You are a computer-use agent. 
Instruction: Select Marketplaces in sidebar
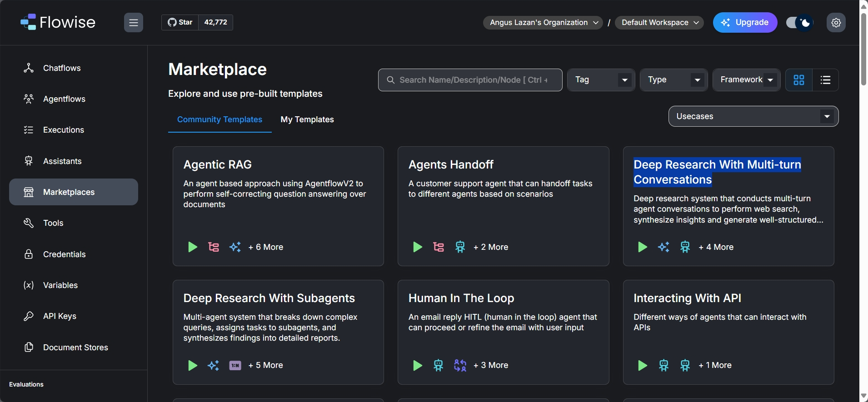74,192
